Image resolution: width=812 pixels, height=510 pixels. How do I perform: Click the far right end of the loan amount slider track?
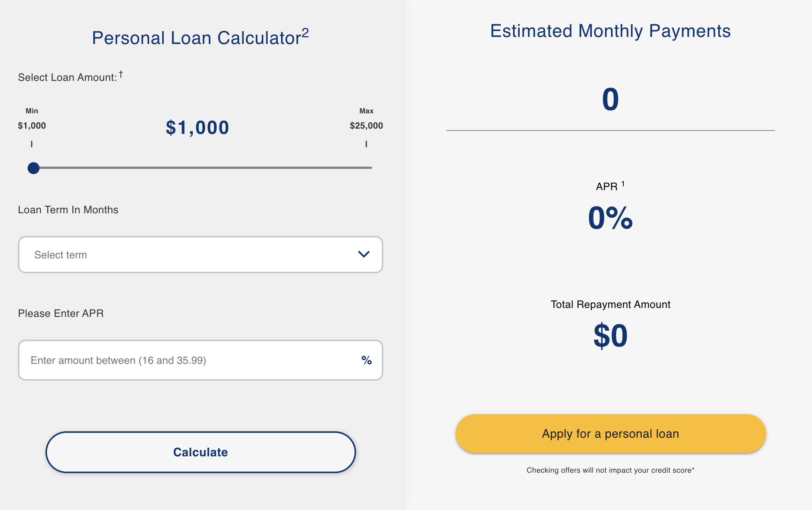[371, 168]
